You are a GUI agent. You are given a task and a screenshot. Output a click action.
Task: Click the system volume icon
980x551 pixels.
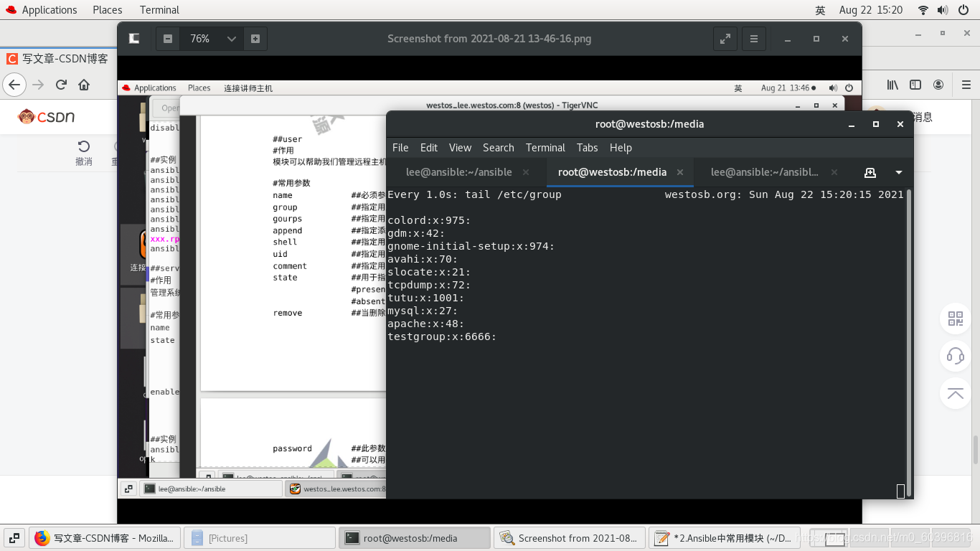(x=943, y=10)
